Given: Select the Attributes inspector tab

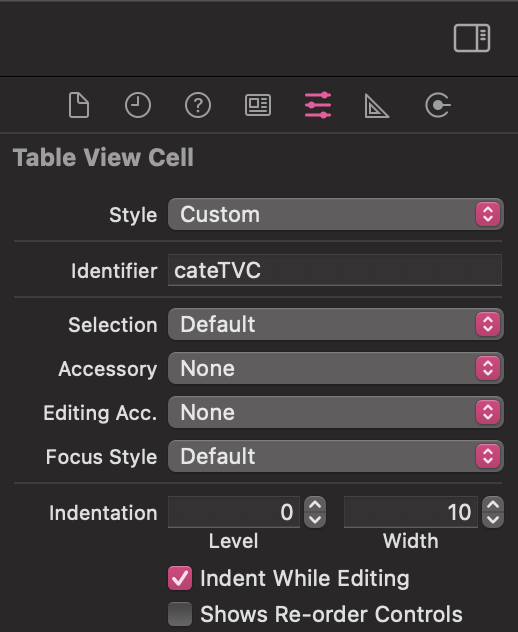Looking at the screenshot, I should coord(318,105).
